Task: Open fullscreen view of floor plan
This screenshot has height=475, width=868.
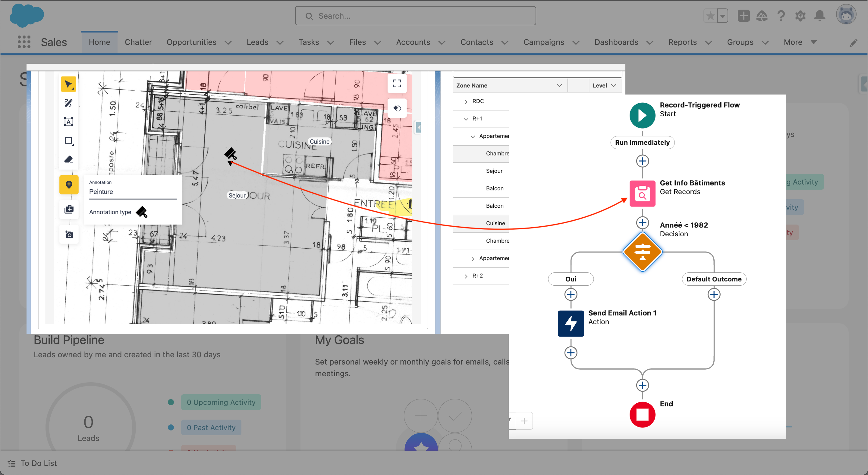Action: (x=397, y=83)
